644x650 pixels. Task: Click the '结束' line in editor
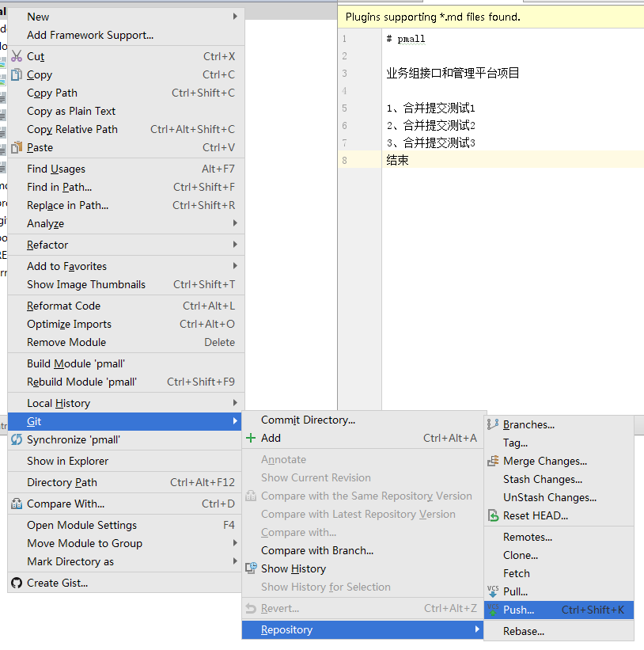tap(398, 160)
